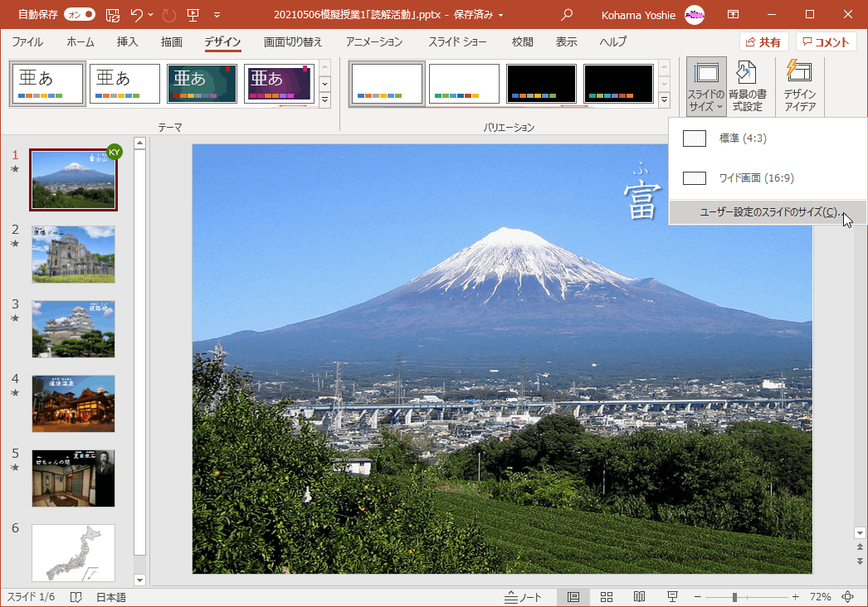Screen dimensions: 868x607
Task: Start slideshow from the quick access toolbar icon
Action: 193,13
